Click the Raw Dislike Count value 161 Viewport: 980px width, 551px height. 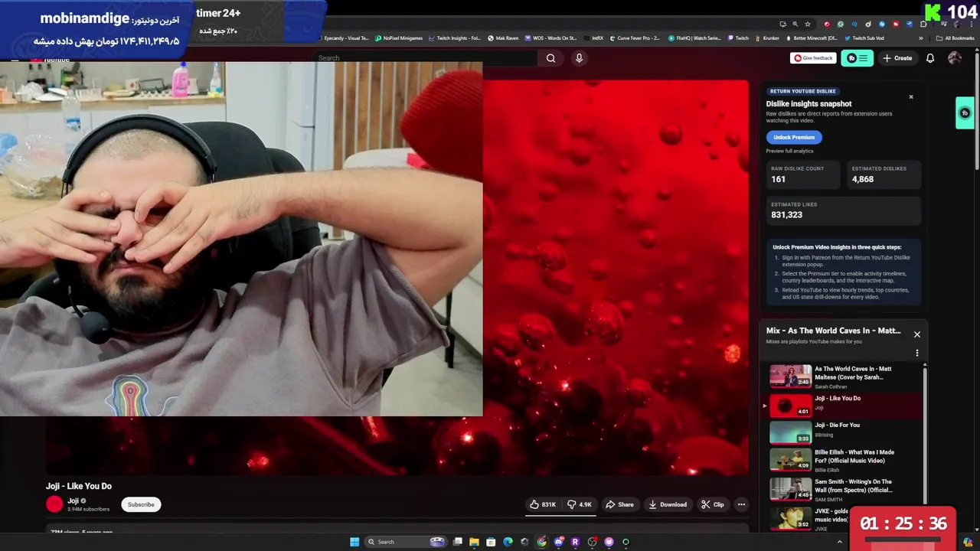(778, 179)
